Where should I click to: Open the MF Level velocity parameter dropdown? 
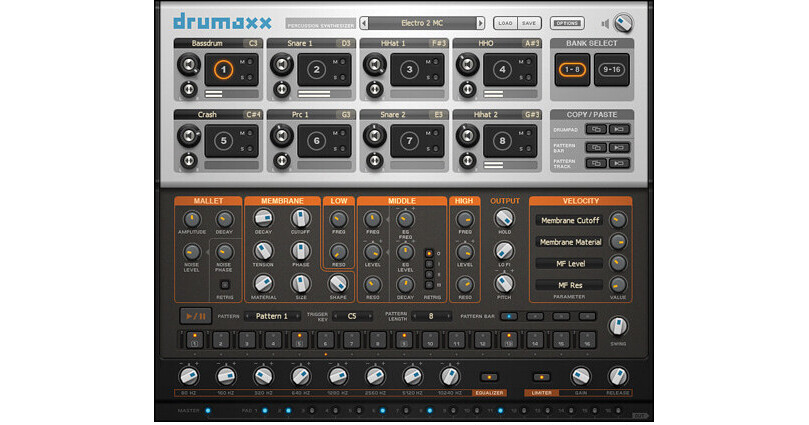click(x=570, y=264)
